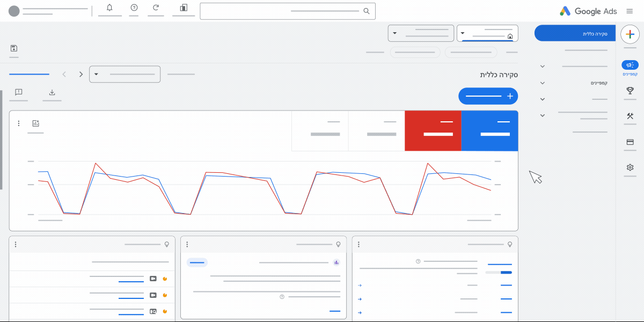Open the date range dropdown
This screenshot has width=644, height=322.
click(125, 74)
